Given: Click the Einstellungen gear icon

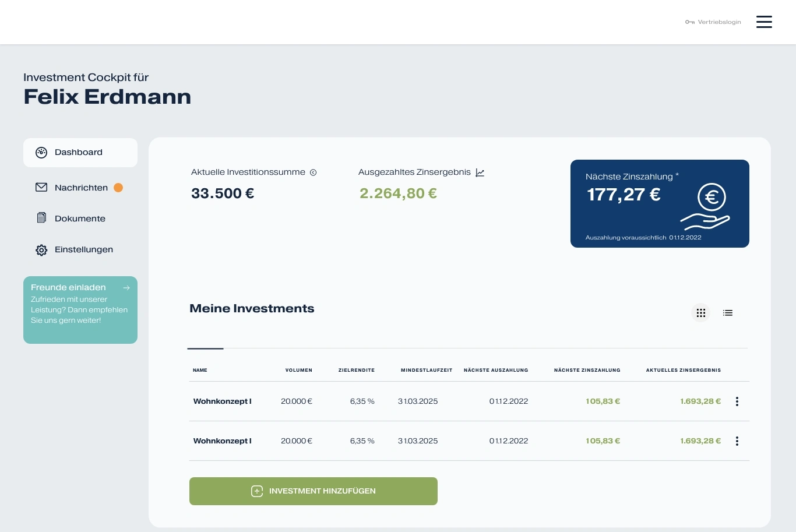Looking at the screenshot, I should (x=41, y=250).
